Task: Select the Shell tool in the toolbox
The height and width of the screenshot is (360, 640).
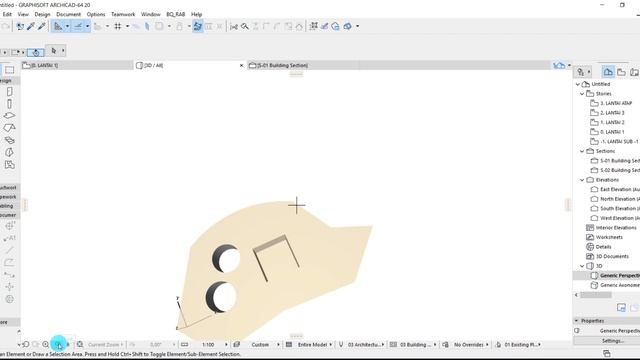Action: pos(9,152)
